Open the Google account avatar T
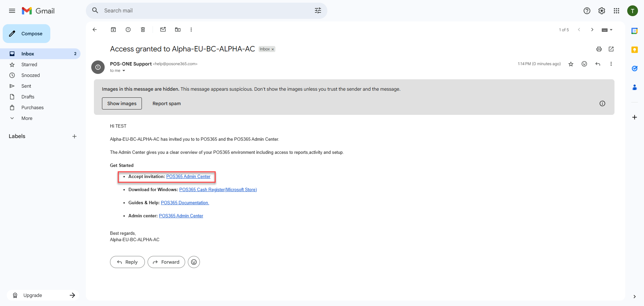644x306 pixels. point(633,11)
